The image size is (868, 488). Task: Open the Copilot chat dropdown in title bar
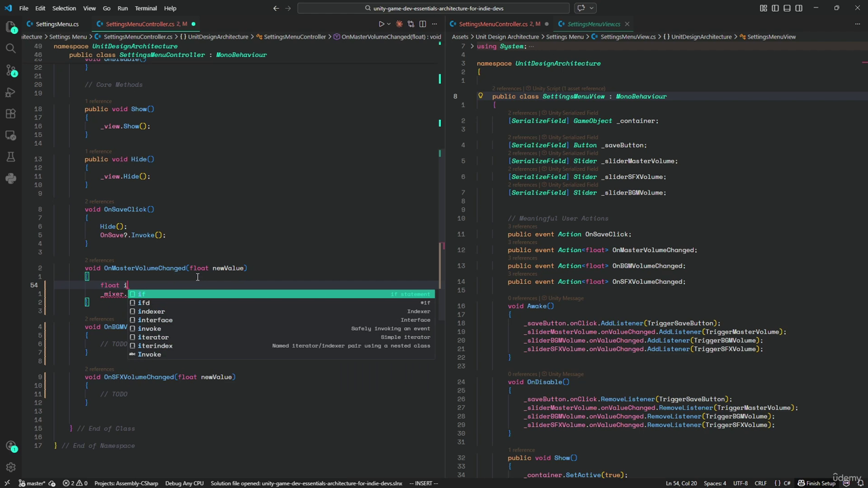pyautogui.click(x=592, y=8)
